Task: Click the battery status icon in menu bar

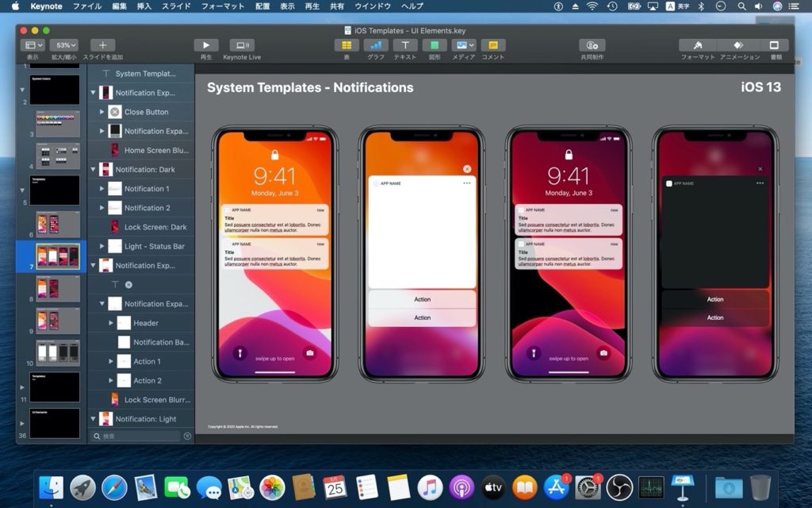Action: coord(634,6)
